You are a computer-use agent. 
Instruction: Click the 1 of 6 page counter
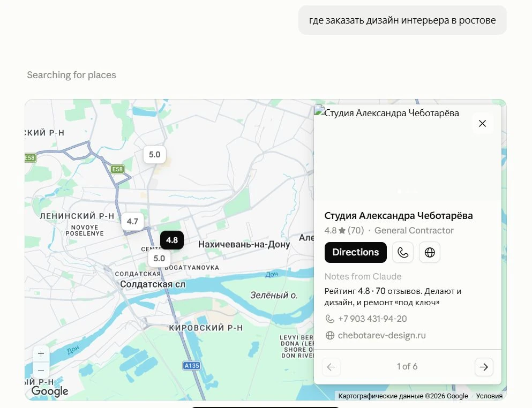[407, 367]
